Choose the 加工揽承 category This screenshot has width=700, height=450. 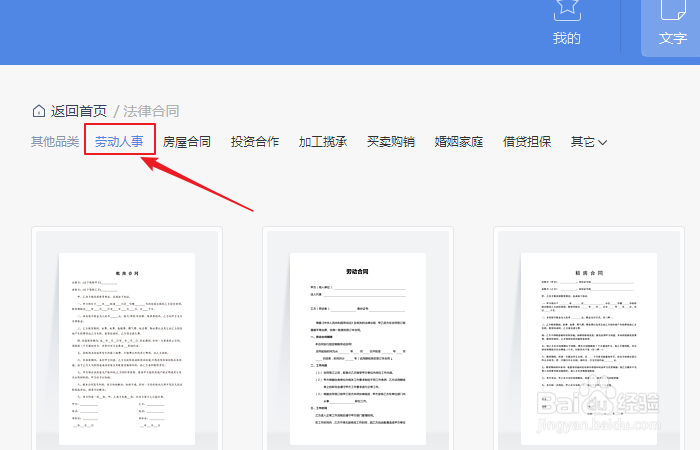point(323,142)
